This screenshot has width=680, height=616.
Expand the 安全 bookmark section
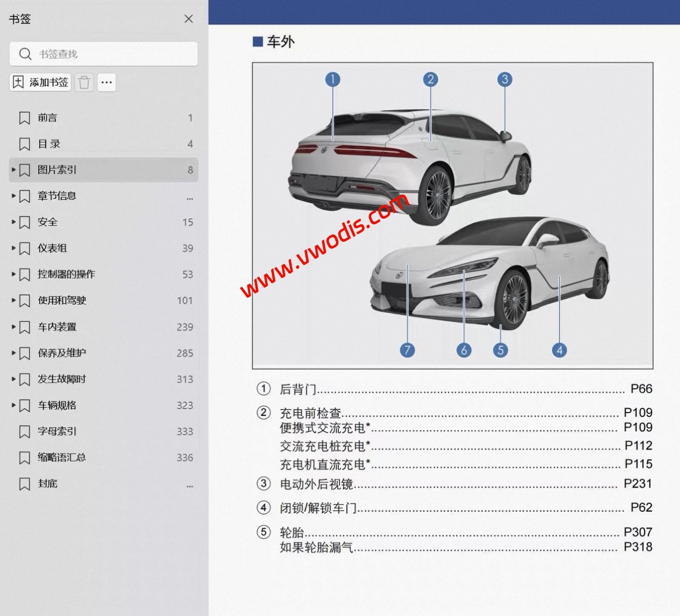click(x=13, y=222)
